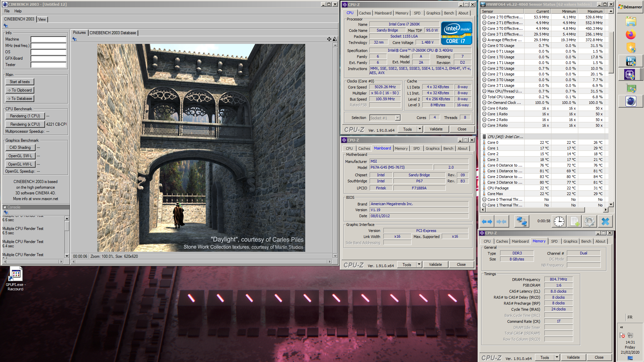644x362 pixels.
Task: Click Validate in CPU-Z Mainboard window
Action: [435, 264]
